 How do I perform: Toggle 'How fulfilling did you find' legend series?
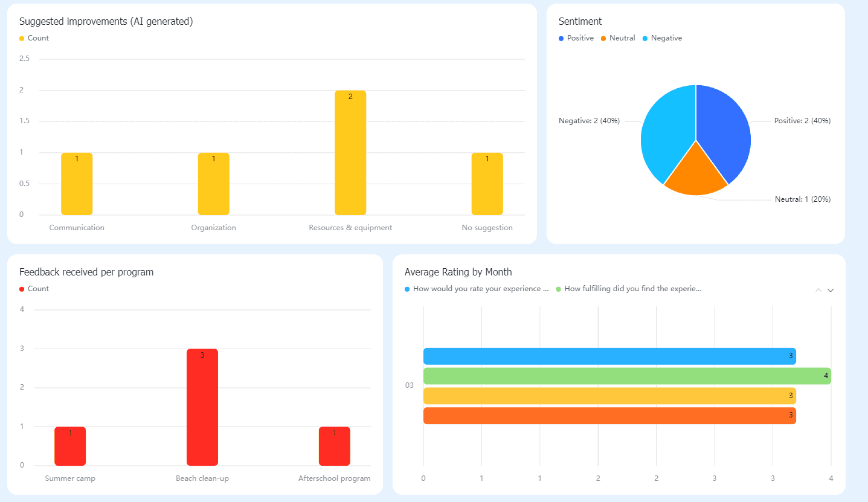[629, 289]
